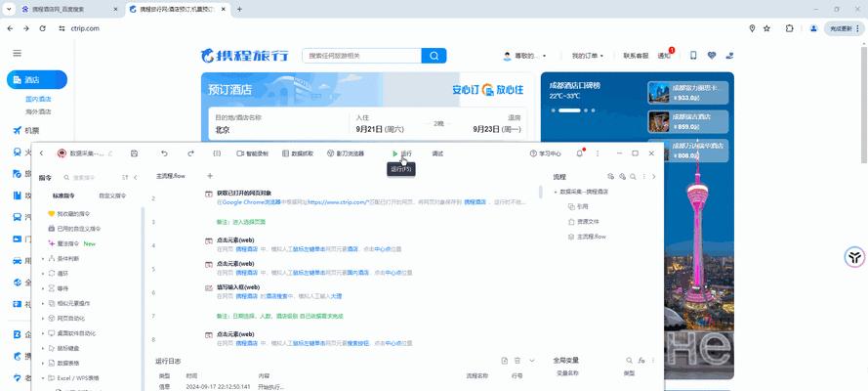The width and height of the screenshot is (868, 391).
Task: Click the vertical scrollbar of the flow editor
Action: coord(541,192)
